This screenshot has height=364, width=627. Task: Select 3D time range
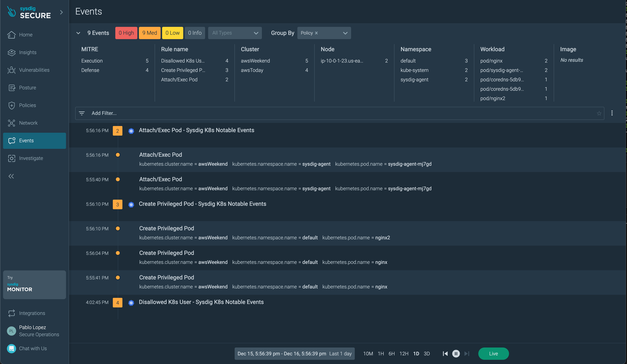point(427,354)
